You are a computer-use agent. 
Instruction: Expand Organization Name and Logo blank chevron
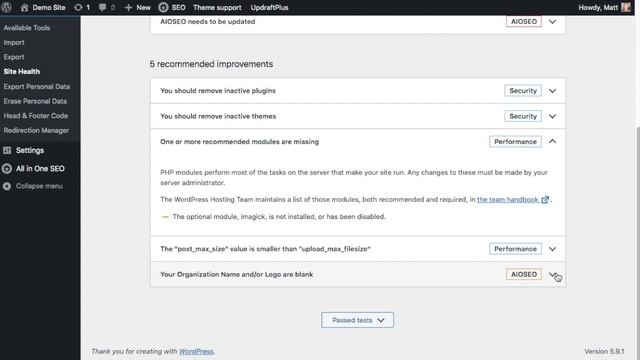click(552, 274)
